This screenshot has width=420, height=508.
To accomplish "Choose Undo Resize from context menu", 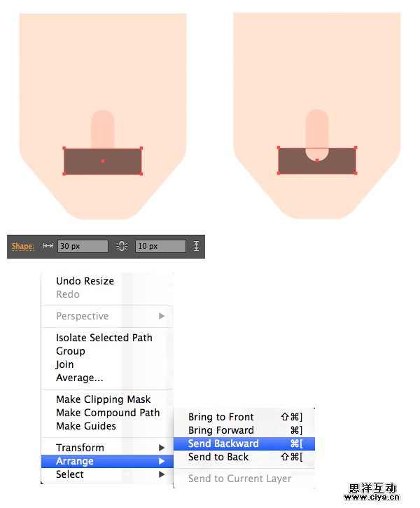I will point(85,281).
